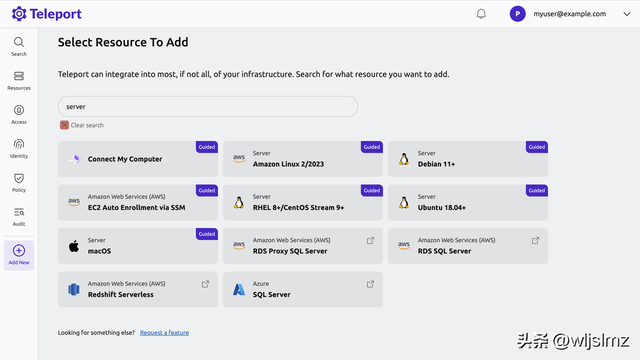The image size is (640, 360).
Task: Click the penguin icon on Ubuntu 18.04+
Action: [x=404, y=202]
